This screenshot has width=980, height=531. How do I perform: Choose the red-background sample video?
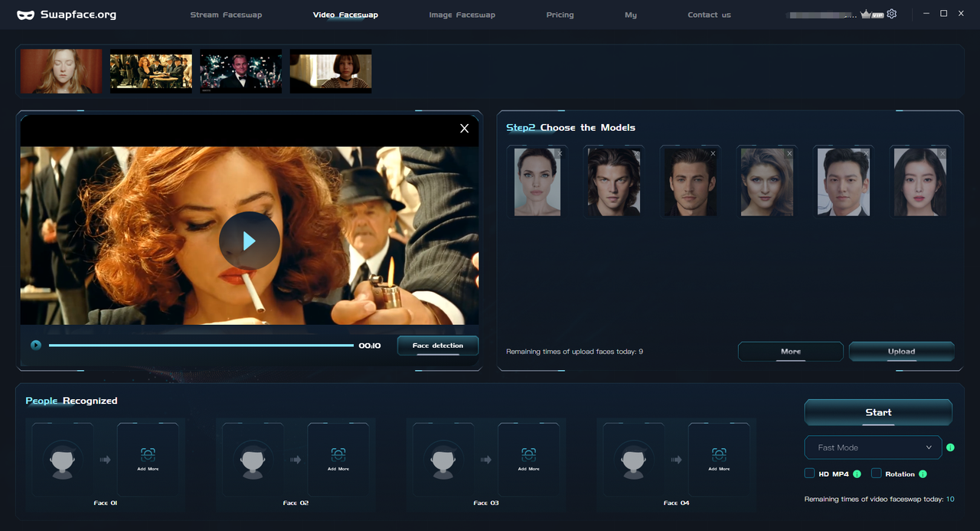click(x=61, y=71)
